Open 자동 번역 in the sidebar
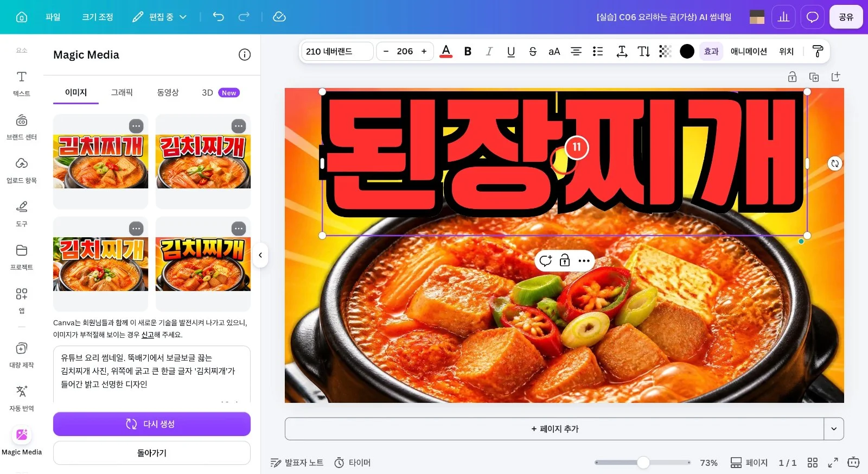Viewport: 868px width, 474px height. [x=22, y=399]
